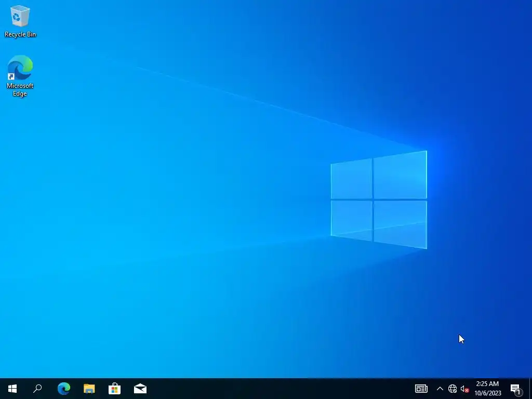Select the Recycle Bin desktop icon
The width and height of the screenshot is (532, 399).
[20, 21]
